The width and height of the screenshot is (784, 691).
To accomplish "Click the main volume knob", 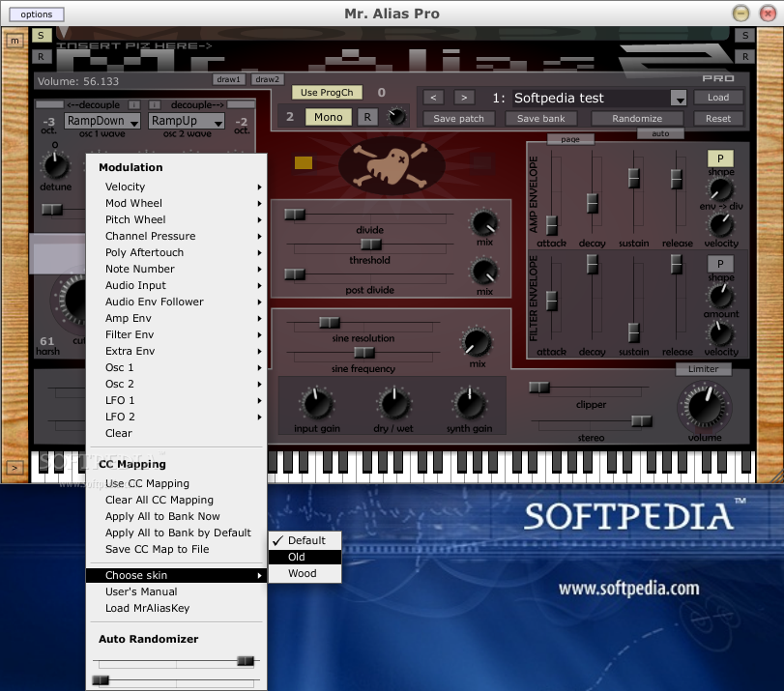I will [x=705, y=406].
